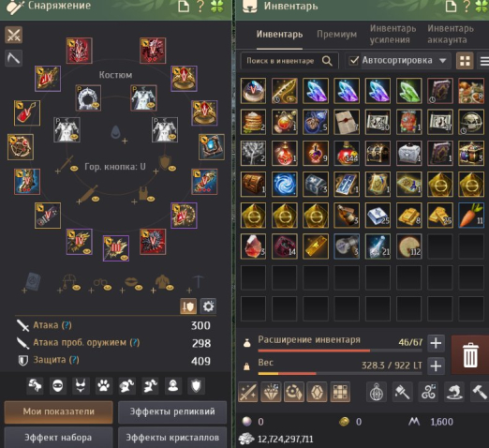This screenshot has height=448, width=489.
Task: Click the paw pet icon
Action: (103, 386)
